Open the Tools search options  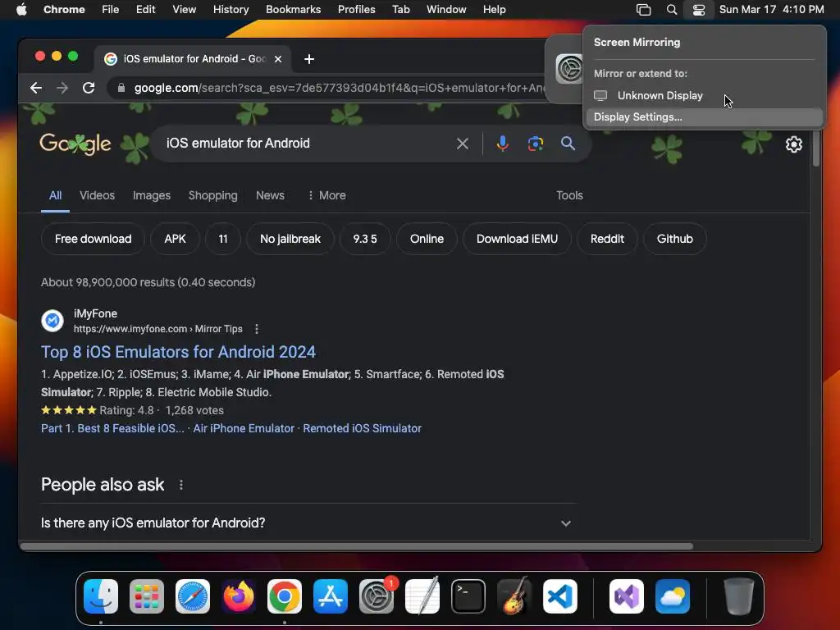569,195
